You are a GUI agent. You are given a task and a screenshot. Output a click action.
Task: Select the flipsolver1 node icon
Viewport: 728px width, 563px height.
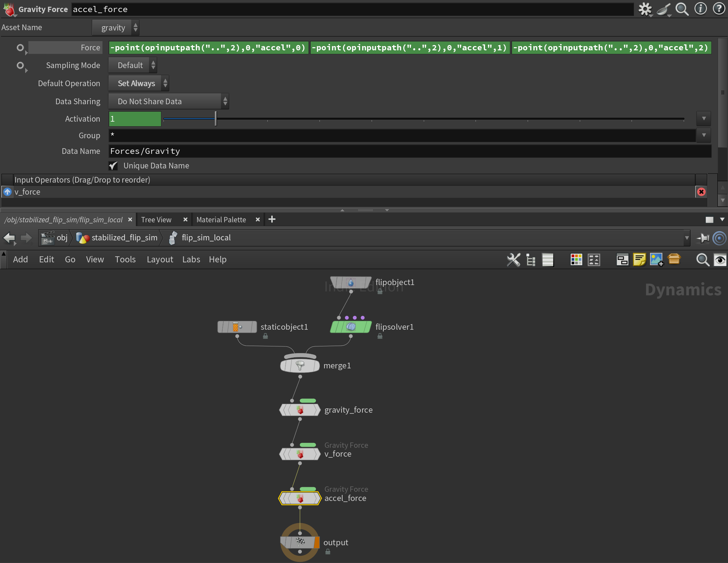351,327
